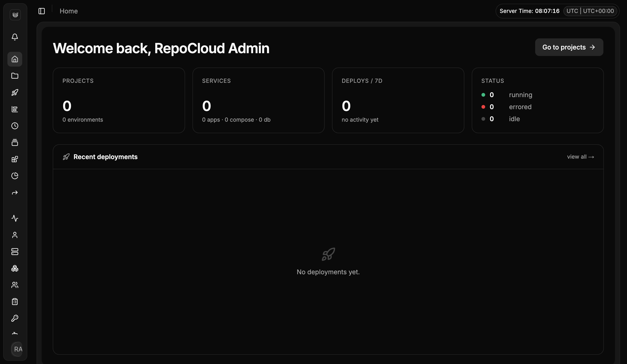Click the sidebar horizontal bar chart icon
The height and width of the screenshot is (364, 627).
coord(15,109)
